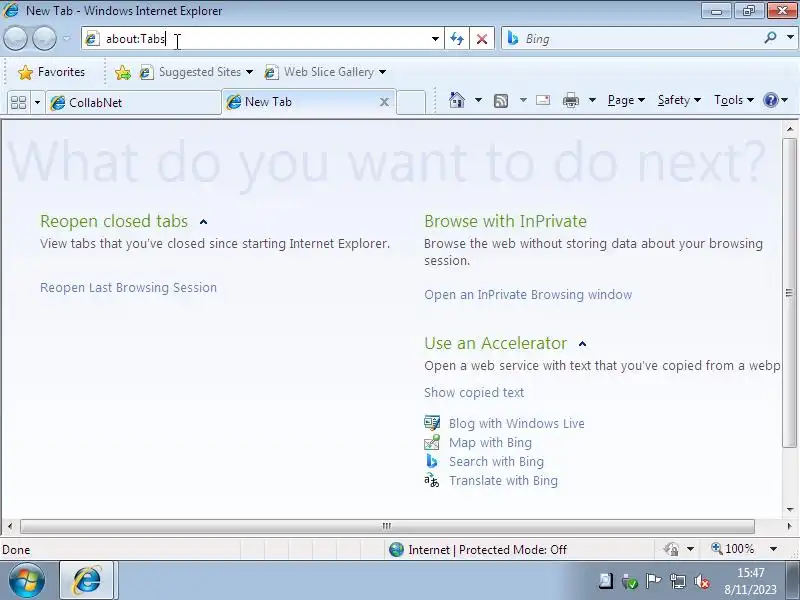Click the empty new tab button
800x600 pixels.
(411, 103)
